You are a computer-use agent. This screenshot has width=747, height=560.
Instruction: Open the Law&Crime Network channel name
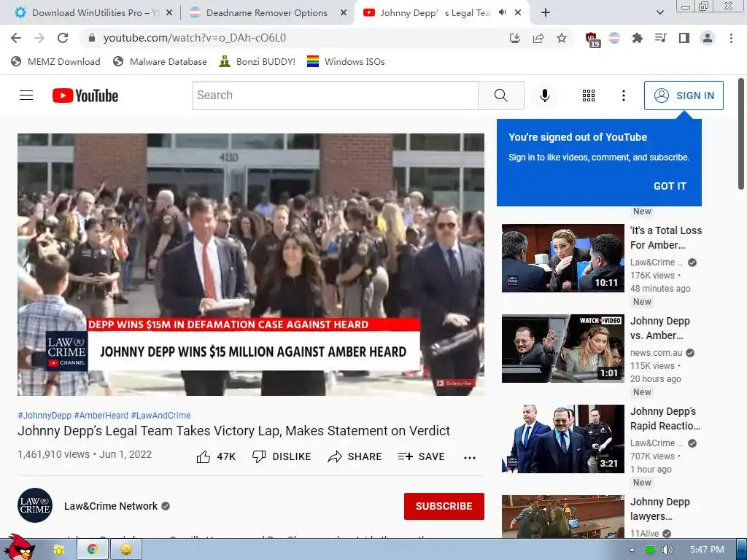click(x=111, y=506)
